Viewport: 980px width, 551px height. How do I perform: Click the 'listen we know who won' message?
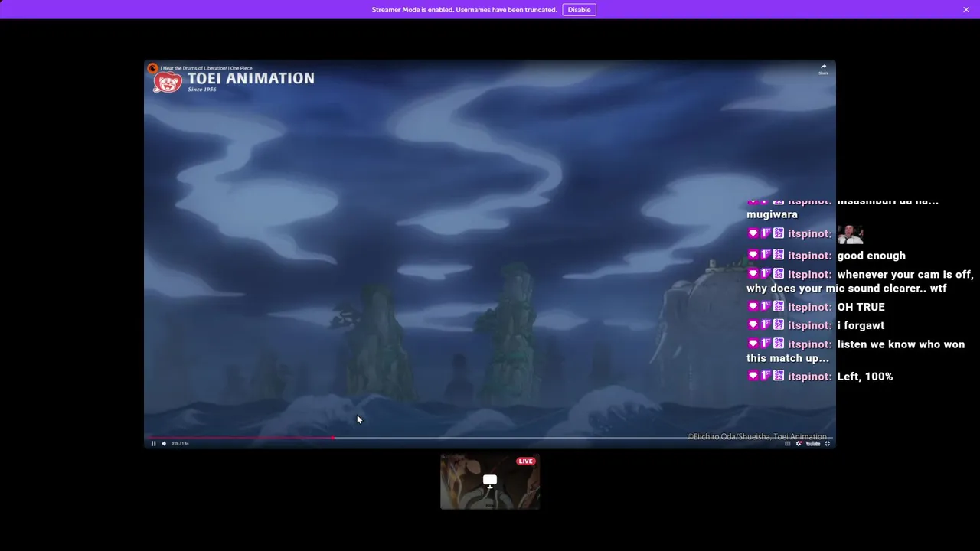(x=856, y=351)
